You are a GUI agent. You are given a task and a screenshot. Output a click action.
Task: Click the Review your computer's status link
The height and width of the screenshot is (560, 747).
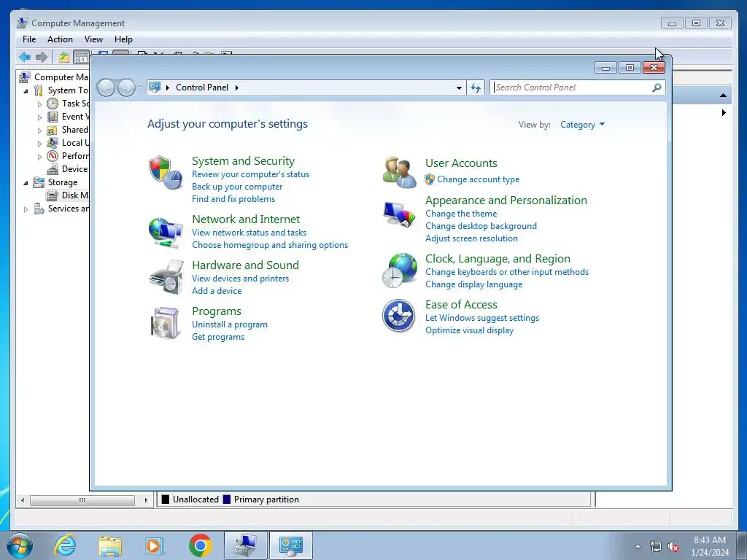pos(251,174)
